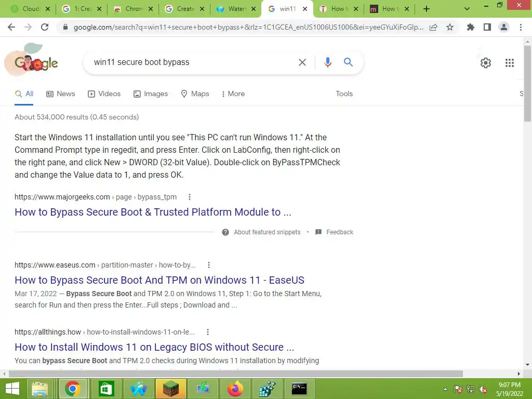Switch to the Videos results tab
Screen dimensions: 532x399
click(x=104, y=94)
